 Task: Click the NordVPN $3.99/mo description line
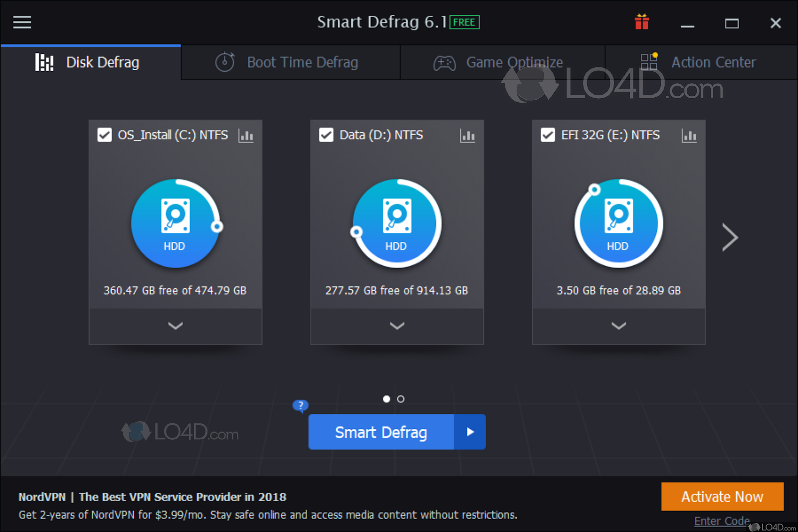(x=268, y=515)
